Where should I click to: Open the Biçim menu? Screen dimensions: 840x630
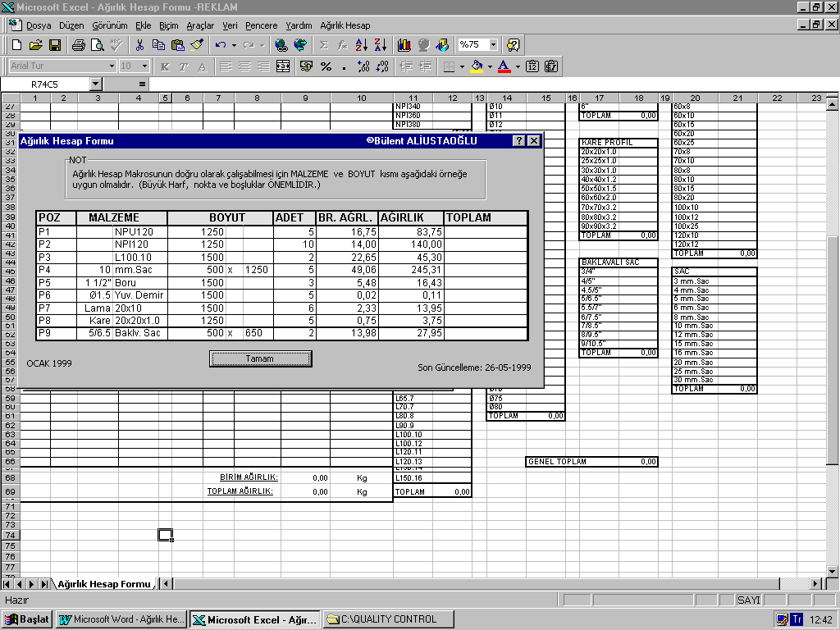(168, 25)
